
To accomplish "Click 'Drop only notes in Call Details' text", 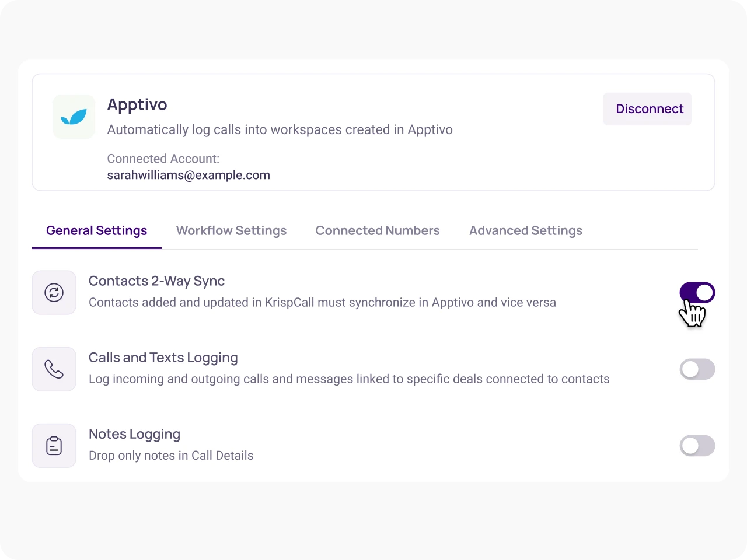I will point(171,456).
